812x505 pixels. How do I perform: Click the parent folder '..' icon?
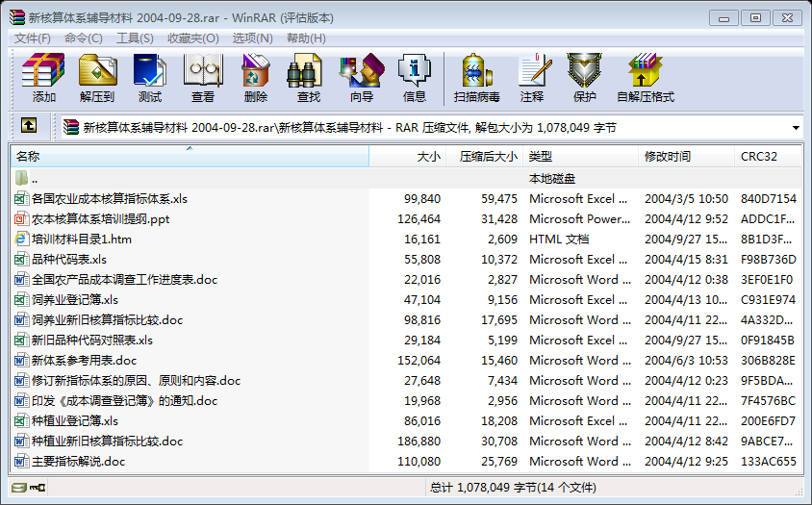(21, 178)
